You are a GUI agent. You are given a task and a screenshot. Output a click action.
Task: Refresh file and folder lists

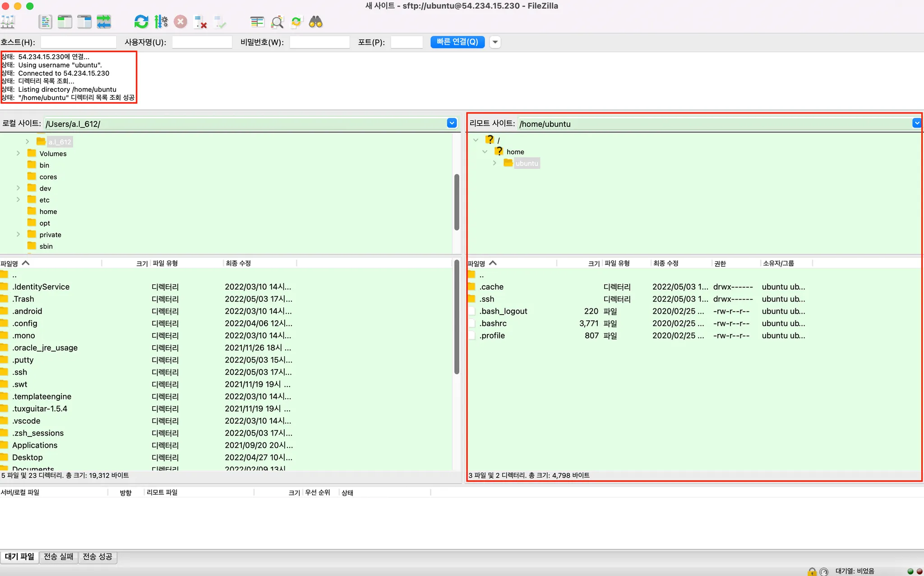coord(141,22)
